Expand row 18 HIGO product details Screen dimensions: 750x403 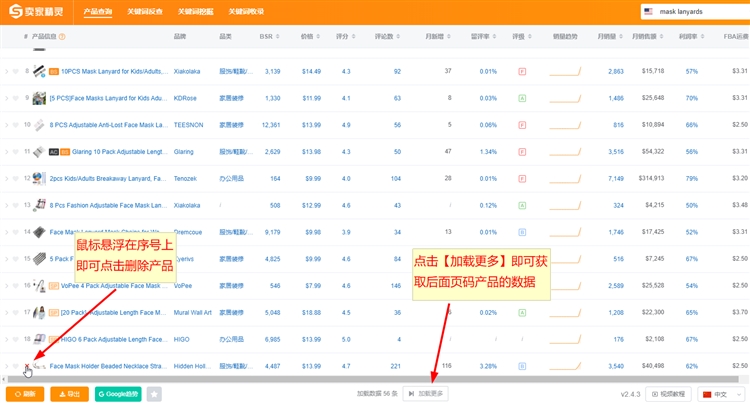coord(6,339)
